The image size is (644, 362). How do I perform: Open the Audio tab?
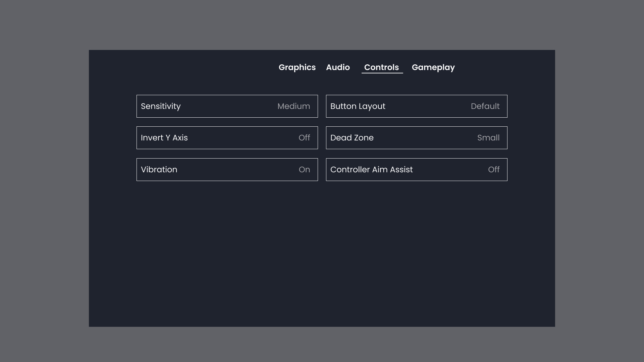338,67
